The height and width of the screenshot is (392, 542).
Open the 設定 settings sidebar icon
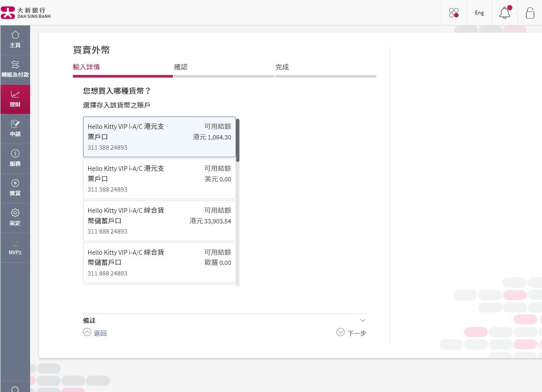coord(15,217)
